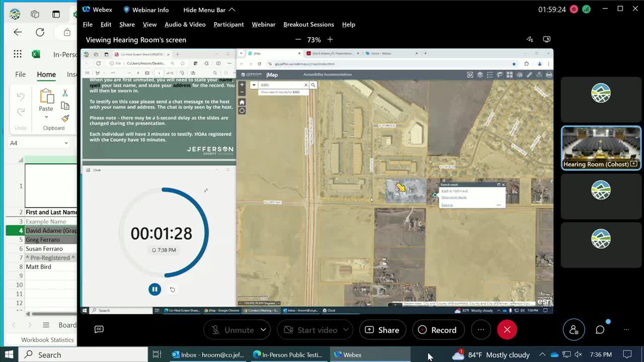The image size is (644, 362).
Task: Expand the Unmute audio options arrow
Action: 263,330
